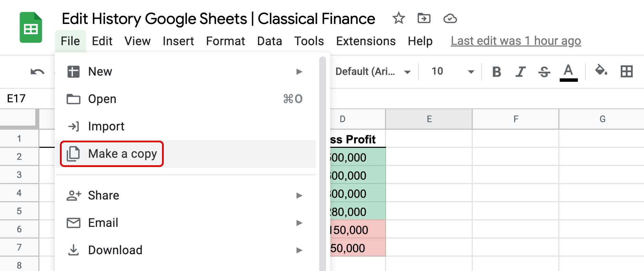
Task: Open the Data menu
Action: tap(270, 41)
